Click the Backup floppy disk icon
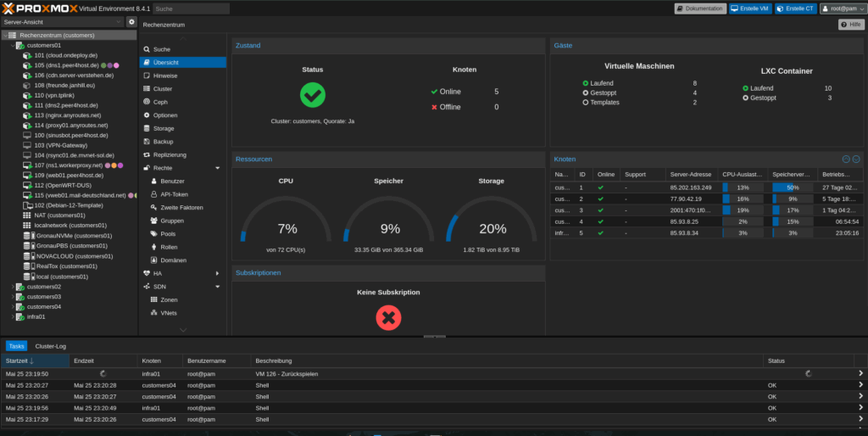Screen dimensions: 868x436 [x=146, y=142]
